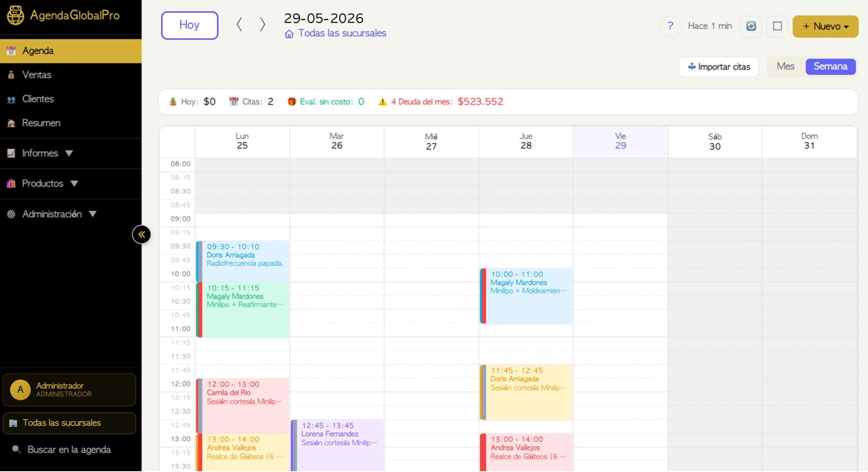Select Dom 31 column header

pyautogui.click(x=809, y=141)
